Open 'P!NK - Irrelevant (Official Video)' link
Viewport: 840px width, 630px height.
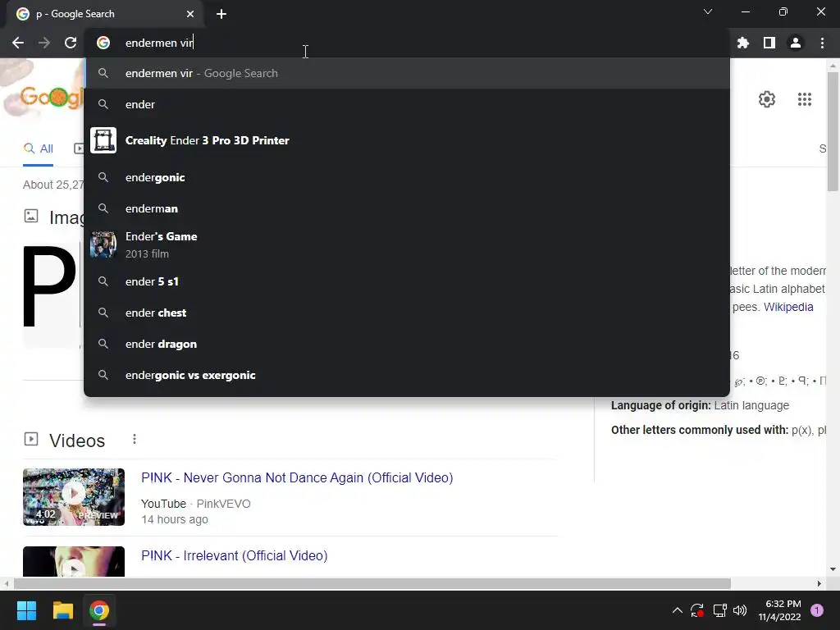[234, 555]
